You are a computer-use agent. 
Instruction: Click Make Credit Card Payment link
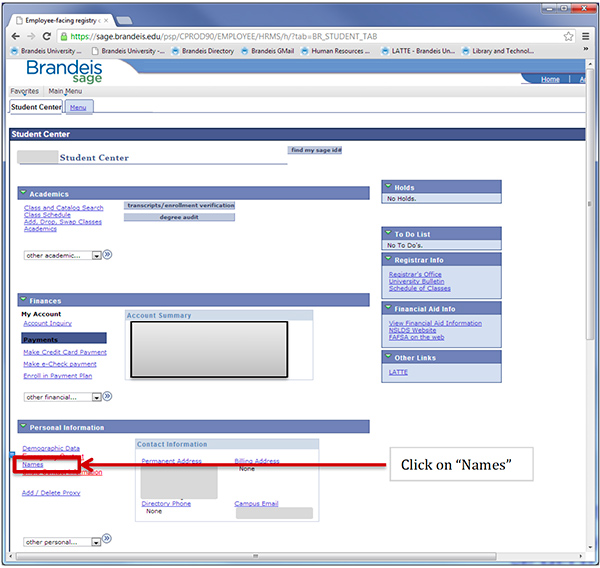[x=65, y=352]
